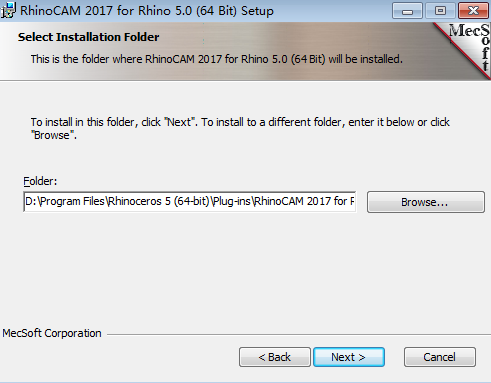This screenshot has width=491, height=383.
Task: Cancel the RhinoCAM installation
Action: pos(440,357)
